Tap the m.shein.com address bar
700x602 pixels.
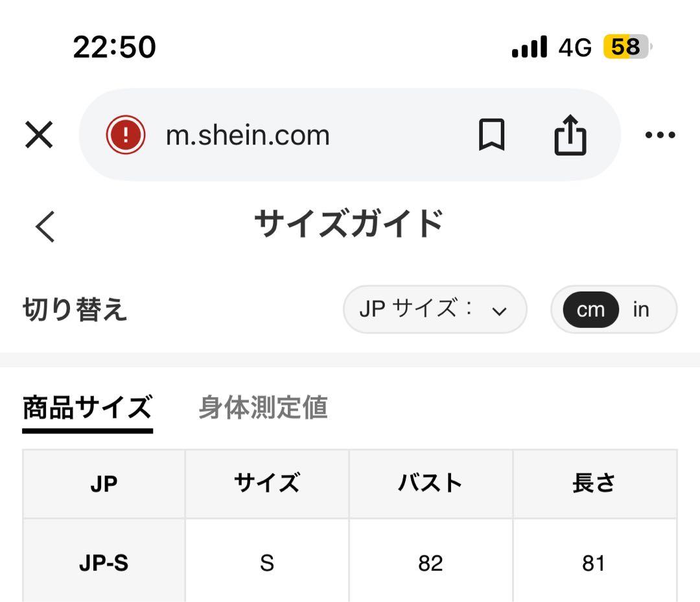248,135
